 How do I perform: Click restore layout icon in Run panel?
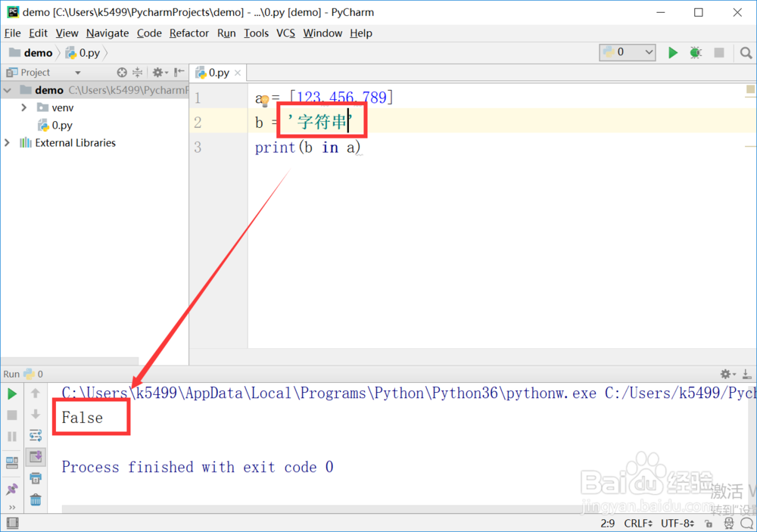coord(12,462)
